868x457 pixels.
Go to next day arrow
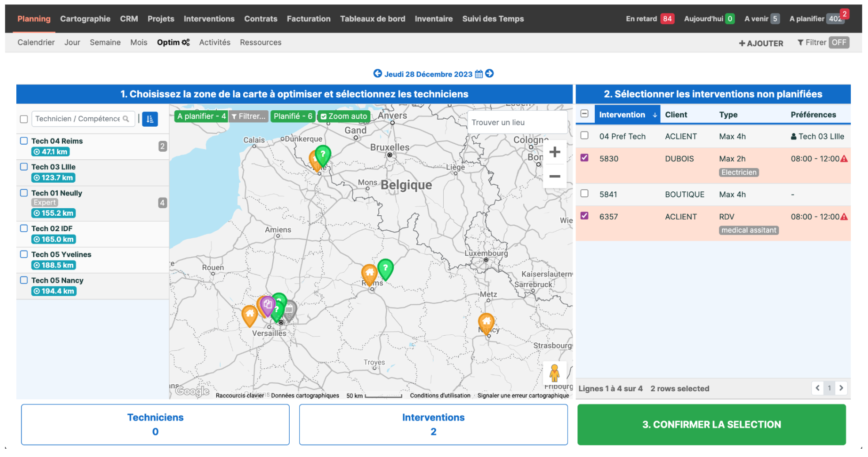pos(489,74)
